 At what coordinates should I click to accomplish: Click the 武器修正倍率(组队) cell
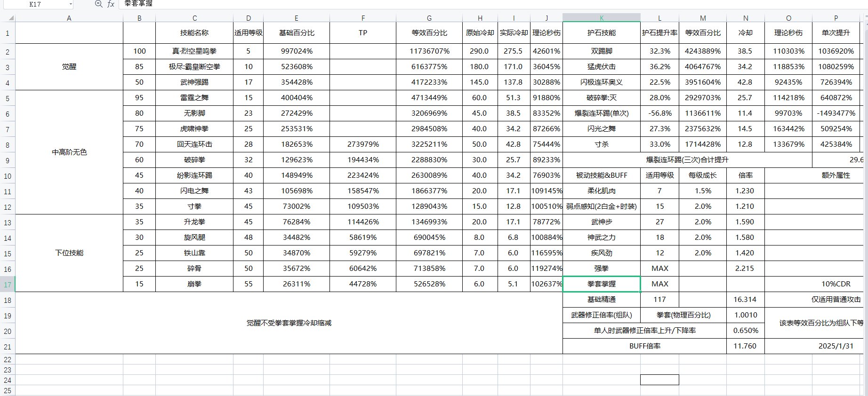[x=602, y=315]
